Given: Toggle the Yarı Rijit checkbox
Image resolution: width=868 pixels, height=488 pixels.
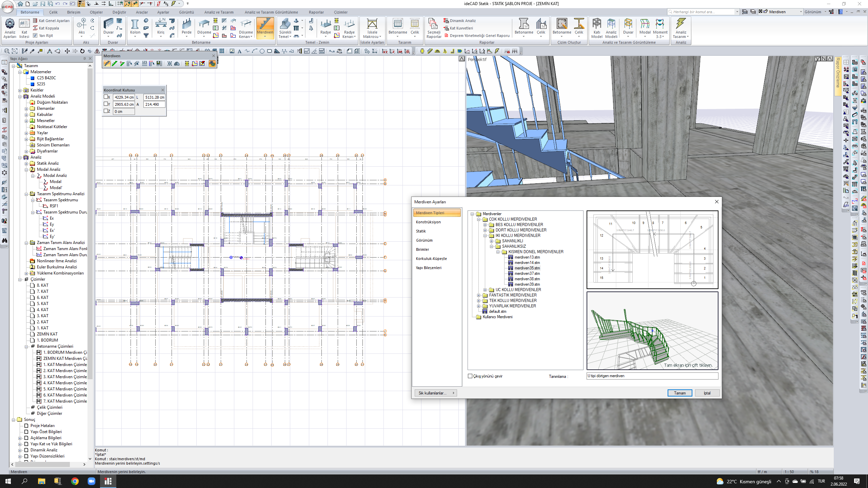Looking at the screenshot, I should [35, 36].
